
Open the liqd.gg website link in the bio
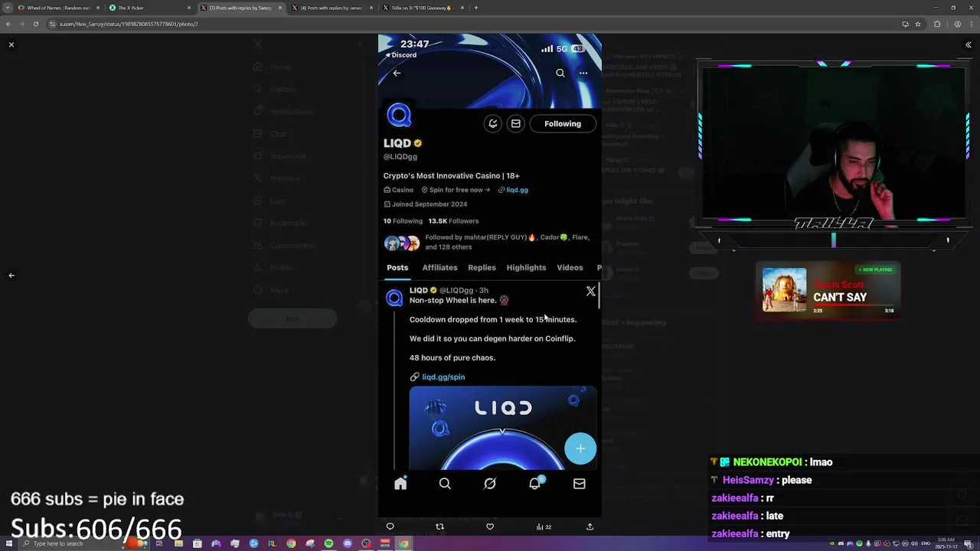(517, 190)
